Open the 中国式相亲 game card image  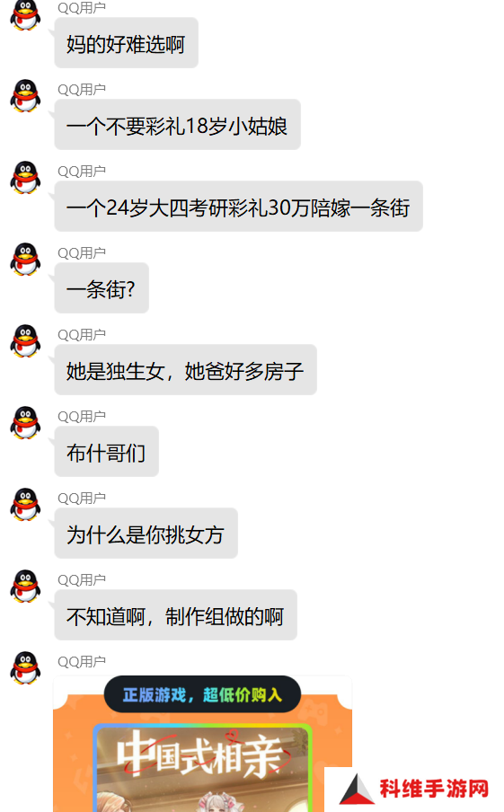point(202,768)
